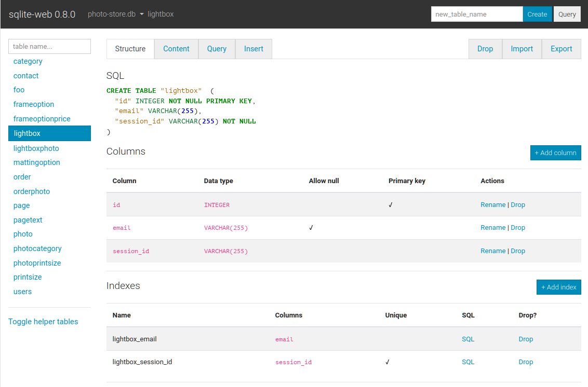Open the photocategory table
588x387 pixels.
coord(37,249)
